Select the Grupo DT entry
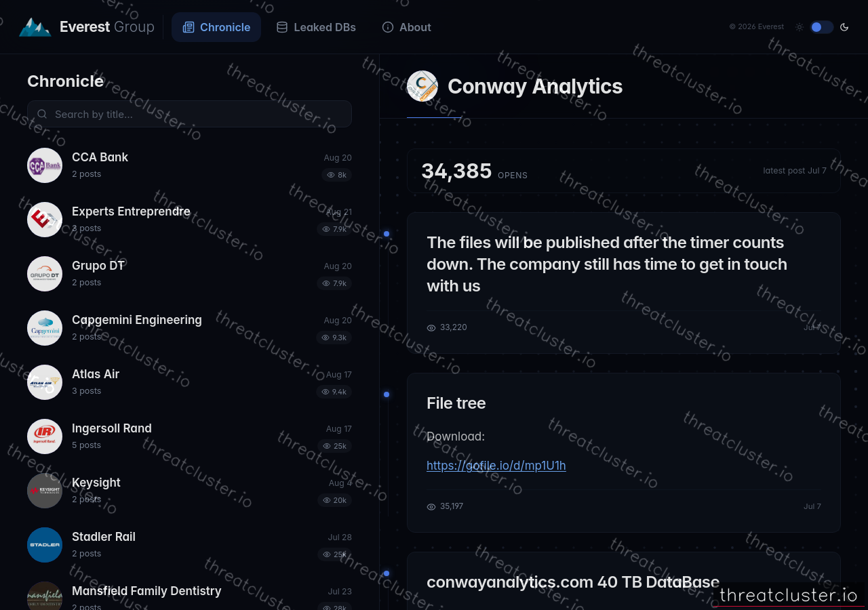 click(189, 274)
